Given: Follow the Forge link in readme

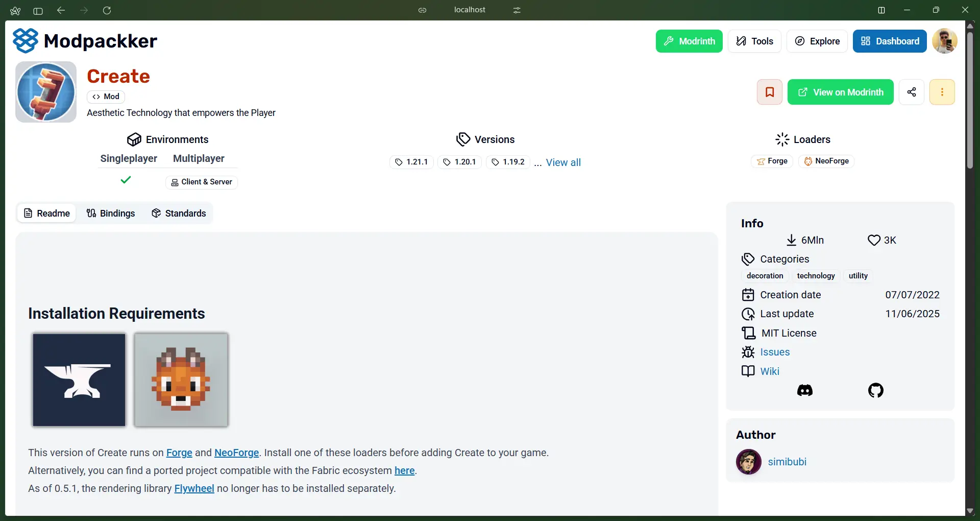Looking at the screenshot, I should coord(179,453).
